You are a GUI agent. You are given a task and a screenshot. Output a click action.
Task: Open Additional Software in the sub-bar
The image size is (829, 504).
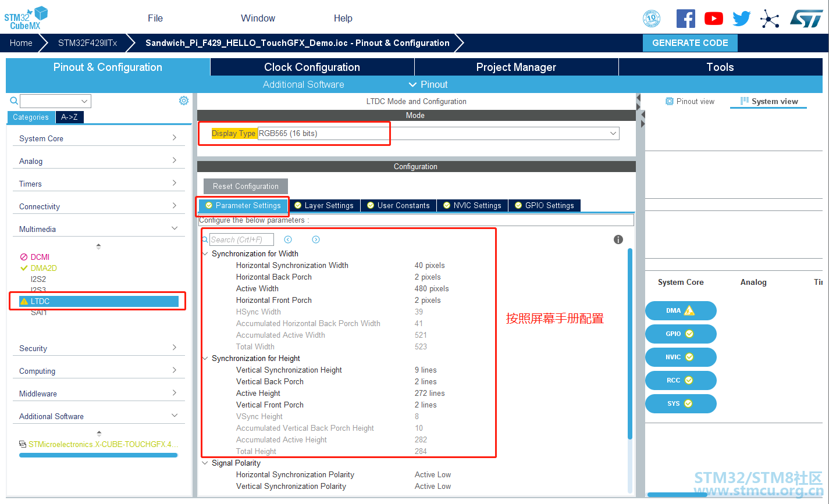pyautogui.click(x=303, y=84)
